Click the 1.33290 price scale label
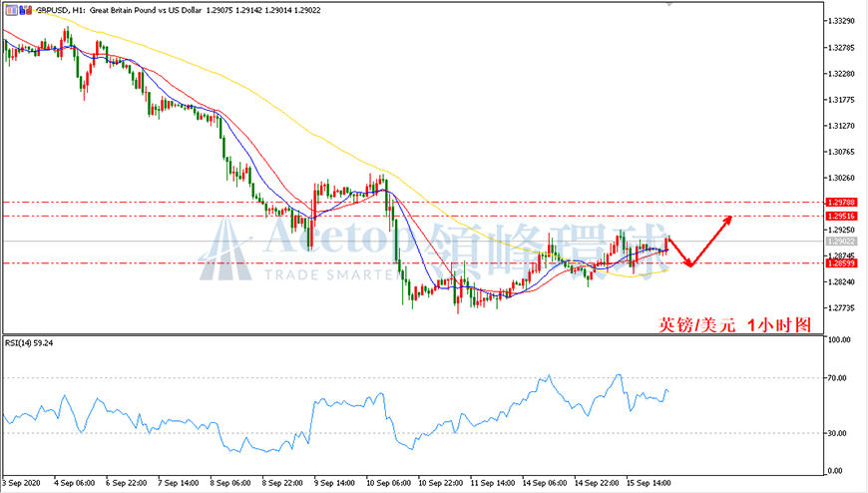Screen dimensions: 868x493 (840, 21)
